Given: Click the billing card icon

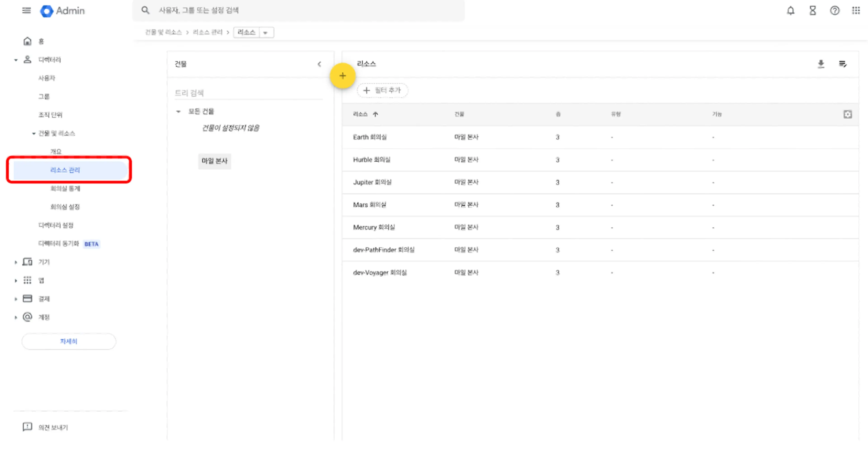Looking at the screenshot, I should (27, 299).
